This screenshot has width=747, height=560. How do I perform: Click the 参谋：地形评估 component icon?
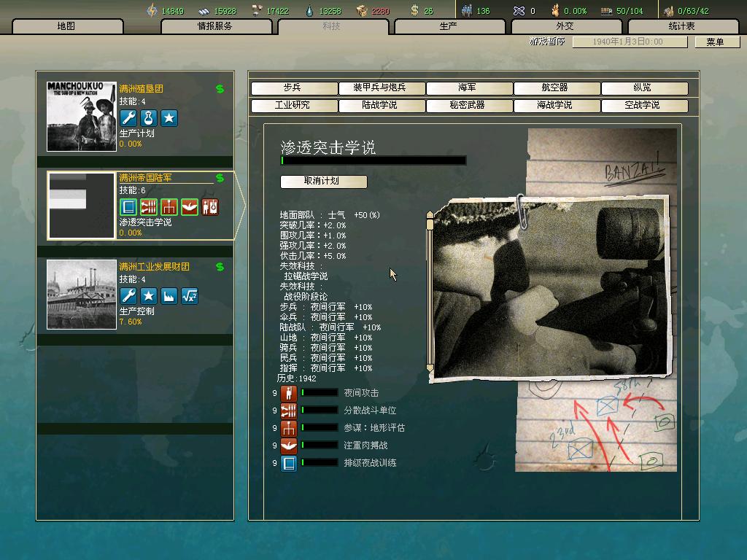(289, 428)
